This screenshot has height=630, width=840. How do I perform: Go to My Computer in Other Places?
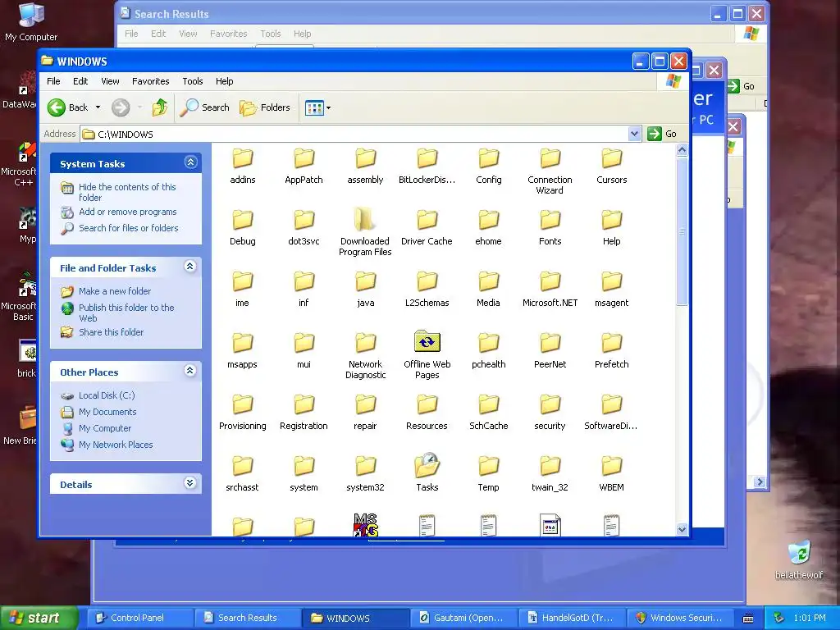pyautogui.click(x=105, y=428)
